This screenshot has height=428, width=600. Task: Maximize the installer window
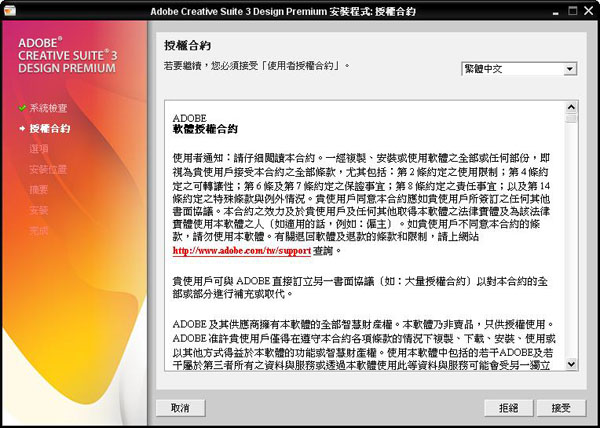point(572,11)
